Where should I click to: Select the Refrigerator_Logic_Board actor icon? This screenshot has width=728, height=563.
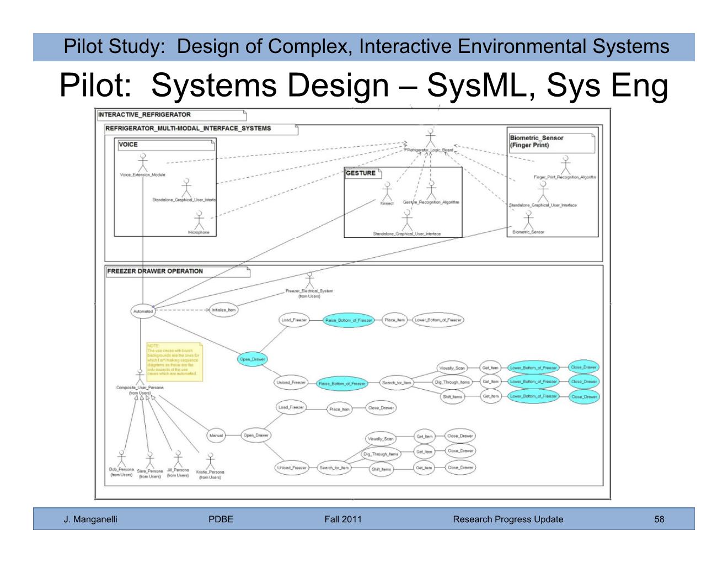pyautogui.click(x=430, y=138)
